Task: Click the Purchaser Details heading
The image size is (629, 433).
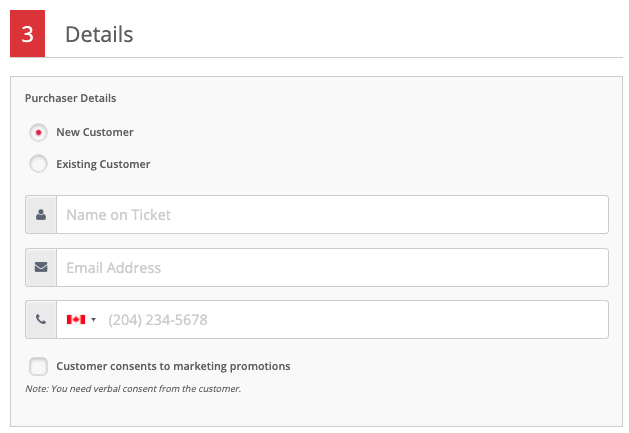Action: 71,98
